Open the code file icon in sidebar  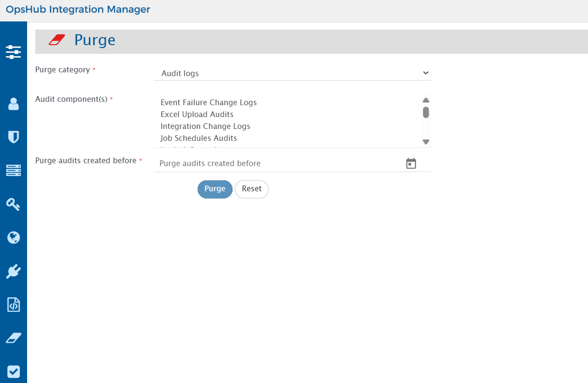pos(13,304)
